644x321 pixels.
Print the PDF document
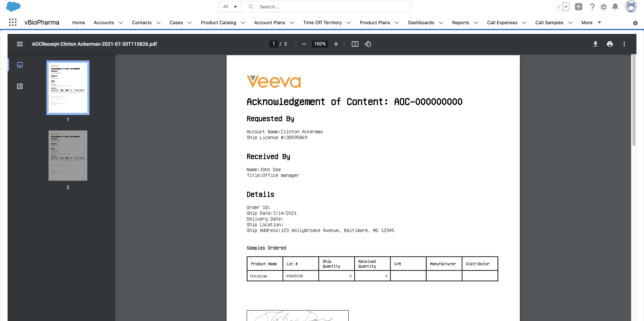[610, 44]
